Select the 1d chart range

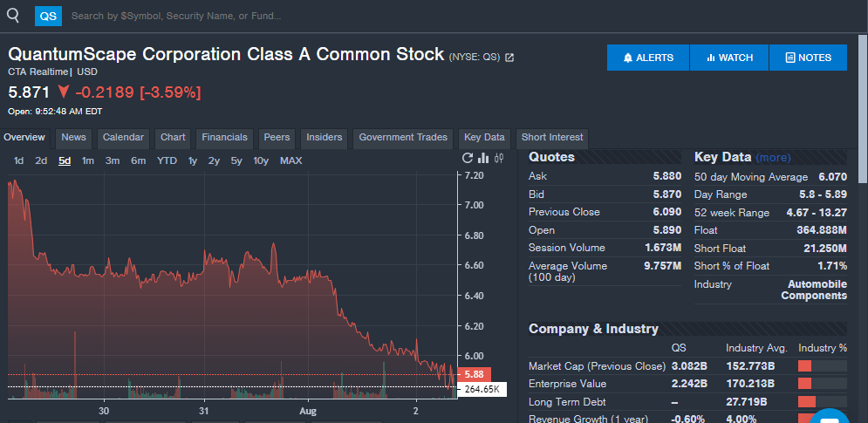pos(19,160)
